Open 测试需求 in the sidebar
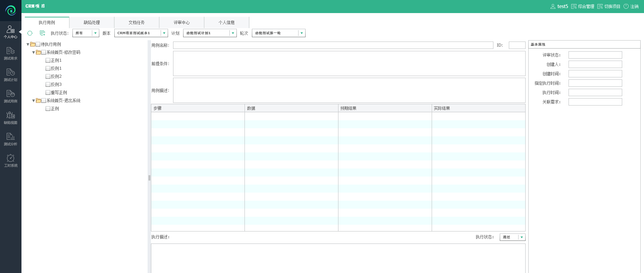 click(10, 53)
